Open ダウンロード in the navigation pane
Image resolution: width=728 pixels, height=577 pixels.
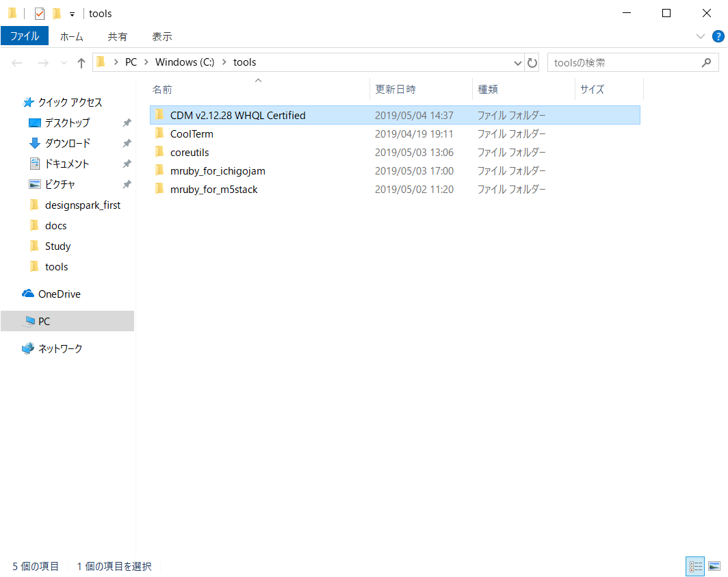(x=67, y=143)
